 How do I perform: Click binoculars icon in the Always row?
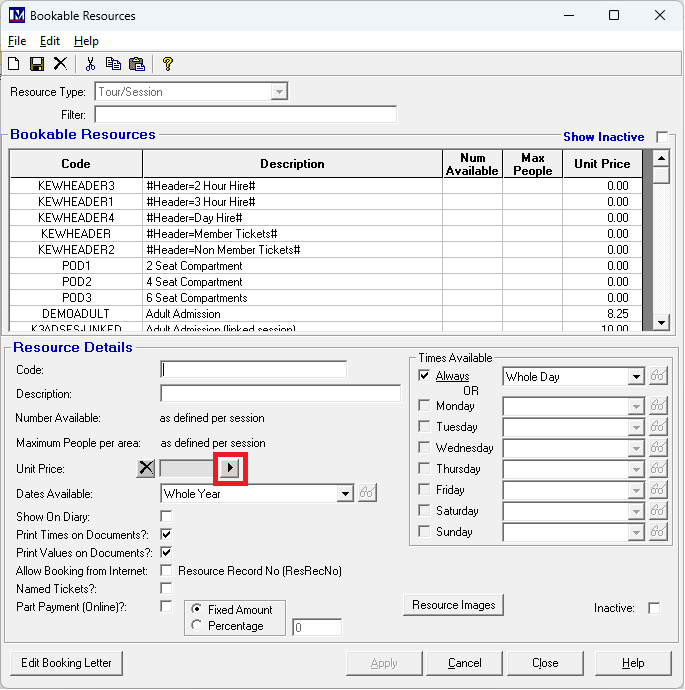pyautogui.click(x=658, y=376)
